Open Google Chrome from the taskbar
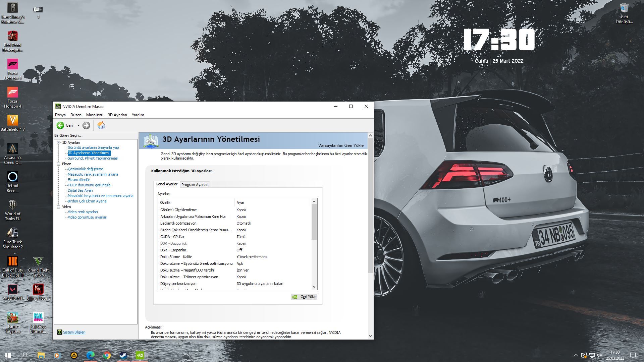Screen dimensions: 644x362 click(x=107, y=355)
